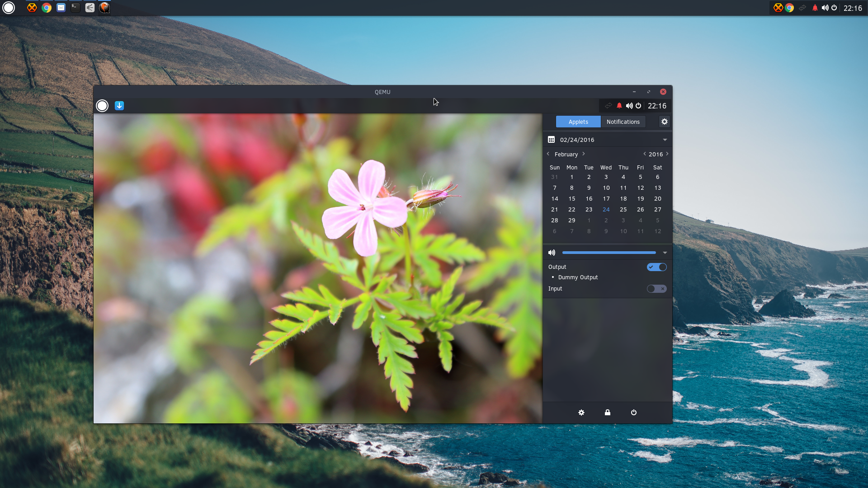Toggle the Output switch off
The height and width of the screenshot is (488, 868).
point(657,267)
